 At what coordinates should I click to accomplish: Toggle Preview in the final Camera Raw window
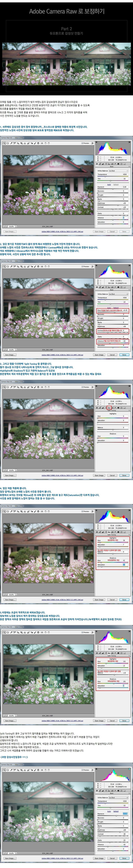coord(82,770)
